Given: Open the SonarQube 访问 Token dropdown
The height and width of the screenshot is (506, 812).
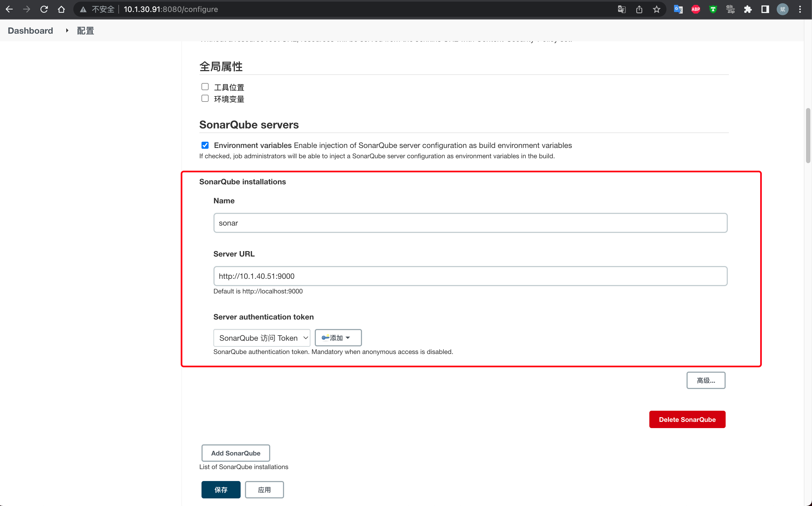Looking at the screenshot, I should pos(262,338).
